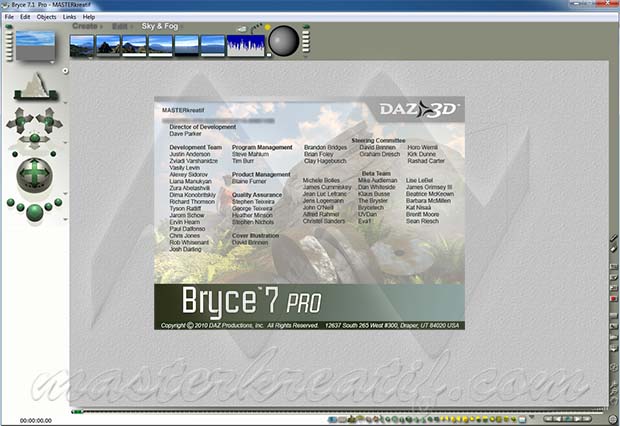
Task: Switch to the Create palette
Action: click(x=85, y=26)
